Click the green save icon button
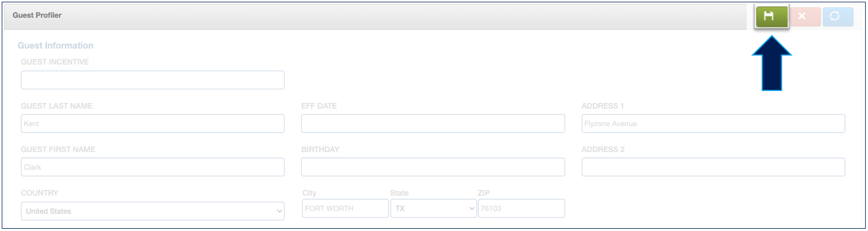This screenshot has width=868, height=231. 772,16
